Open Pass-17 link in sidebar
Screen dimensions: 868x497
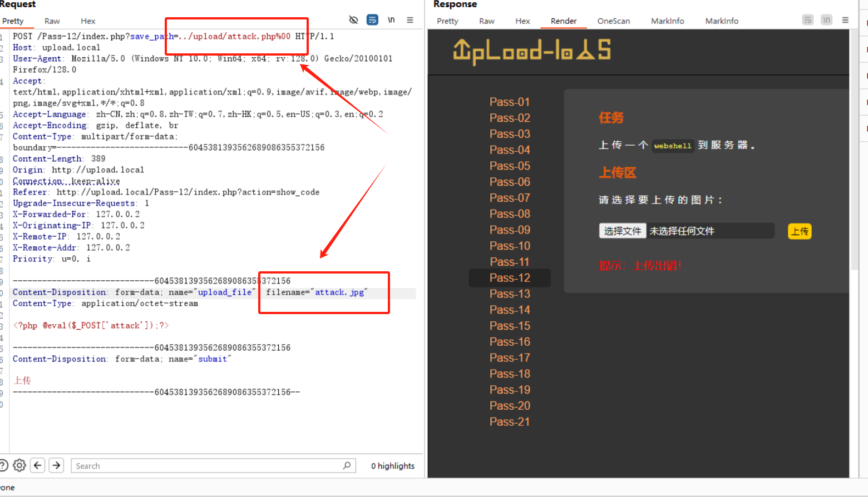(x=510, y=357)
